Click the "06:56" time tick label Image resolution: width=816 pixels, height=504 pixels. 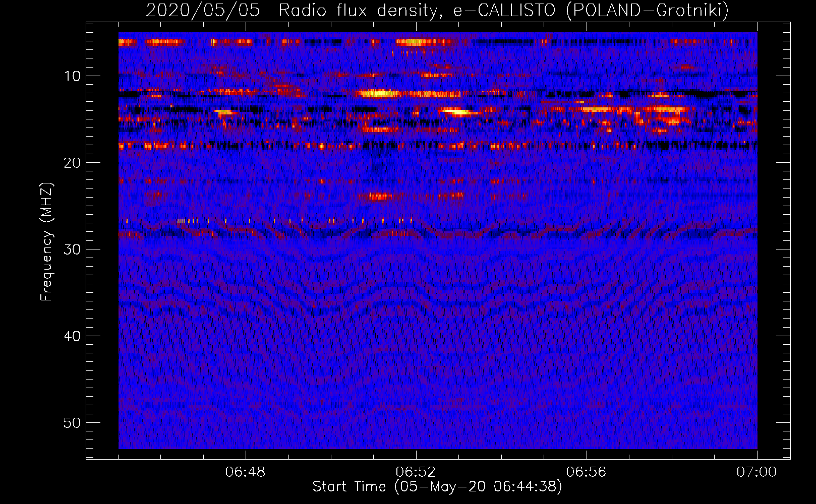pos(586,472)
